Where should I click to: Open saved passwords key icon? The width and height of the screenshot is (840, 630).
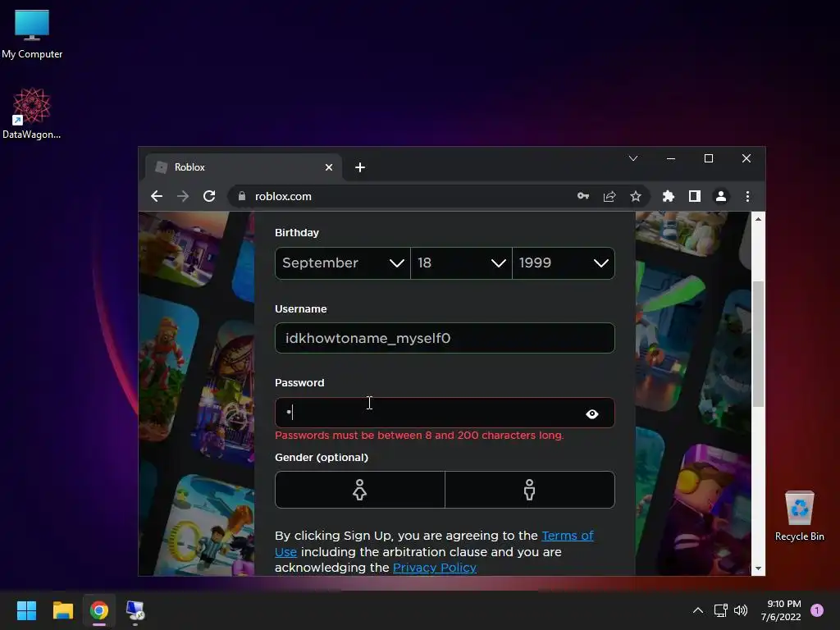(x=583, y=197)
